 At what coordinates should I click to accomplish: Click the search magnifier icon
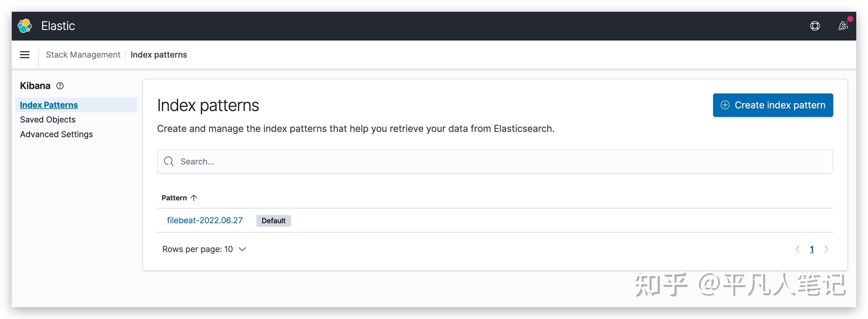(x=168, y=162)
